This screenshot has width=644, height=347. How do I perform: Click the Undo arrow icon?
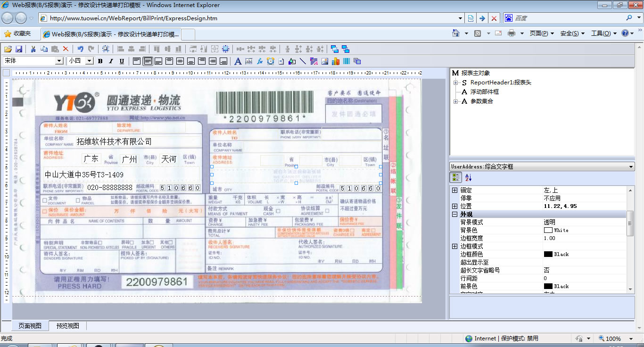80,49
